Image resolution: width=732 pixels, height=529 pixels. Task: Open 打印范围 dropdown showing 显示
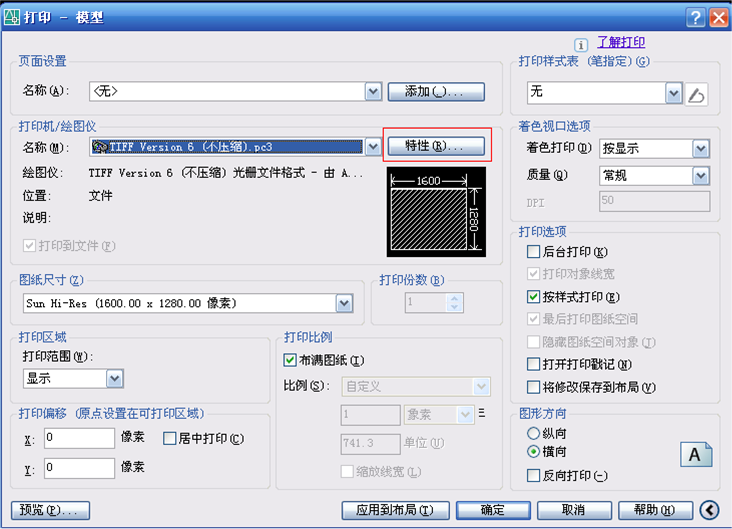coord(114,379)
